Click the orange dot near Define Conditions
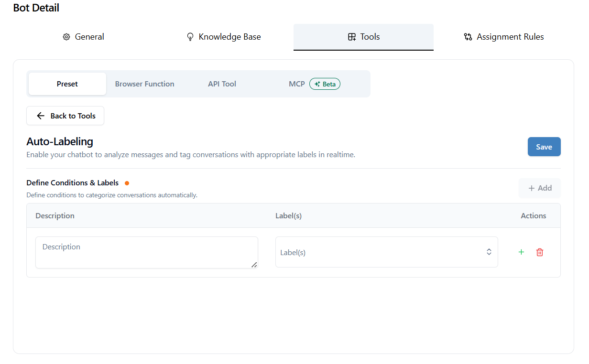589x364 pixels. (127, 183)
